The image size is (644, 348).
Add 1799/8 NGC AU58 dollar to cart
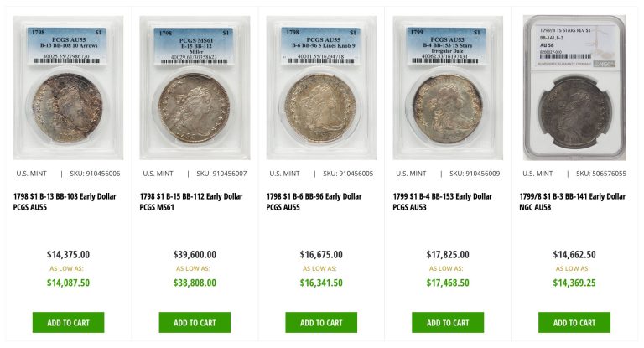[574, 323]
